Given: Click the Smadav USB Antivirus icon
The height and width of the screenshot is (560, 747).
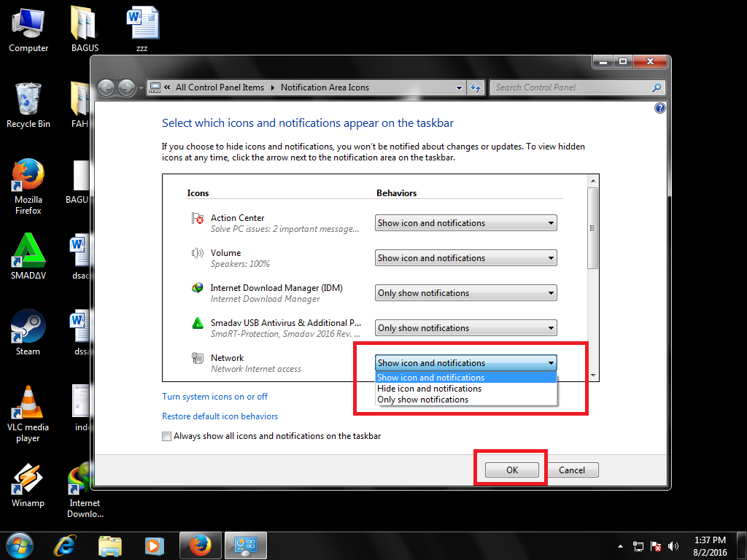Looking at the screenshot, I should coord(197,323).
